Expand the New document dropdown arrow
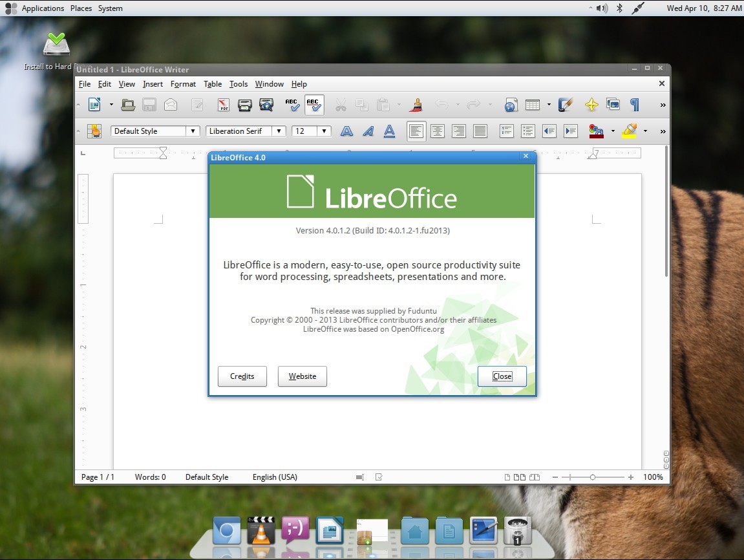The height and width of the screenshot is (560, 744). point(112,104)
